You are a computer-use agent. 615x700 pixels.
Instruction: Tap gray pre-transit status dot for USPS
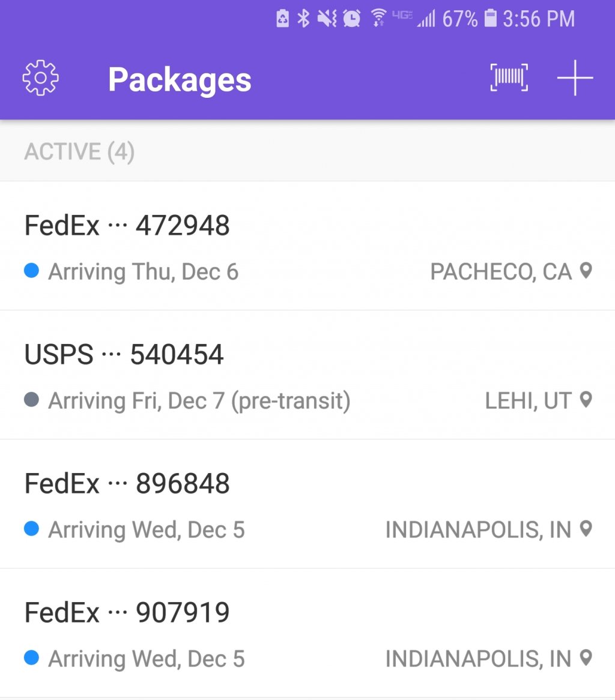pyautogui.click(x=32, y=400)
